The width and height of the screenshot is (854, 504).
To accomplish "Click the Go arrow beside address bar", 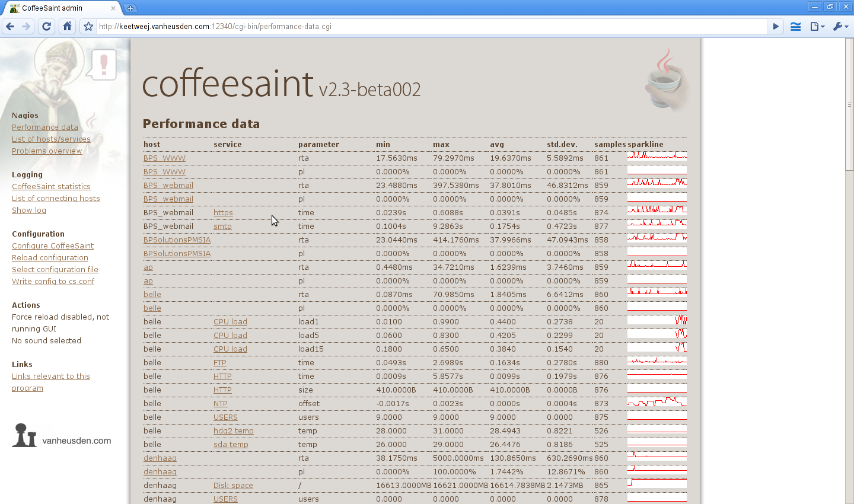I will point(776,26).
